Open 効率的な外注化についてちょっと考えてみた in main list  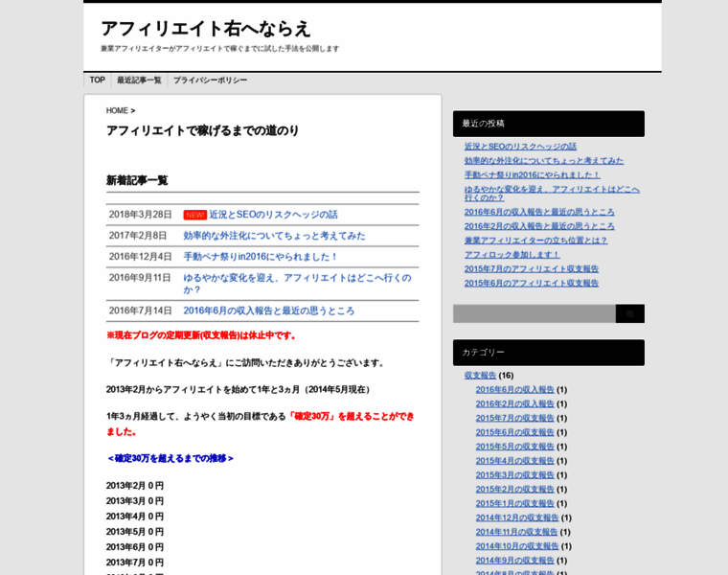(x=274, y=236)
